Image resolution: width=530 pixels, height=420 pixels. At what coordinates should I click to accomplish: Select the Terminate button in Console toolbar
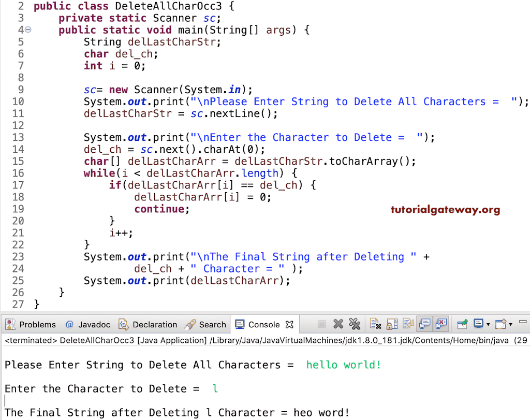click(x=322, y=324)
